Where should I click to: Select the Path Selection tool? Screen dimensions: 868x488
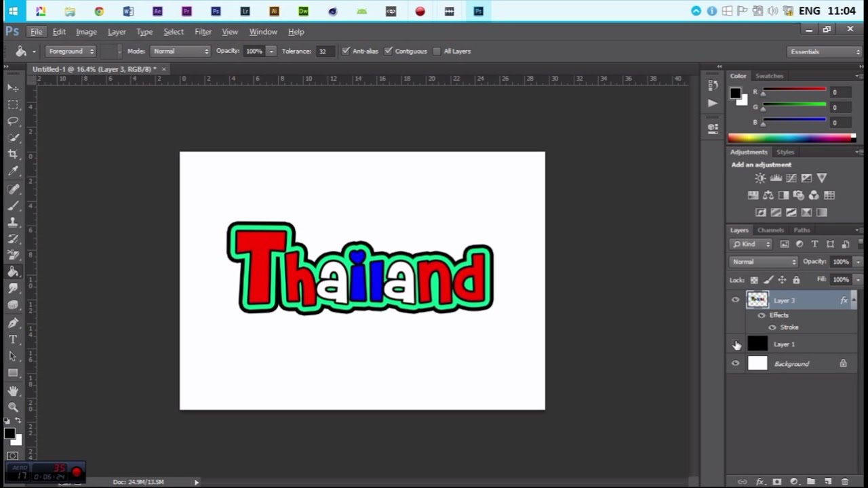[13, 356]
